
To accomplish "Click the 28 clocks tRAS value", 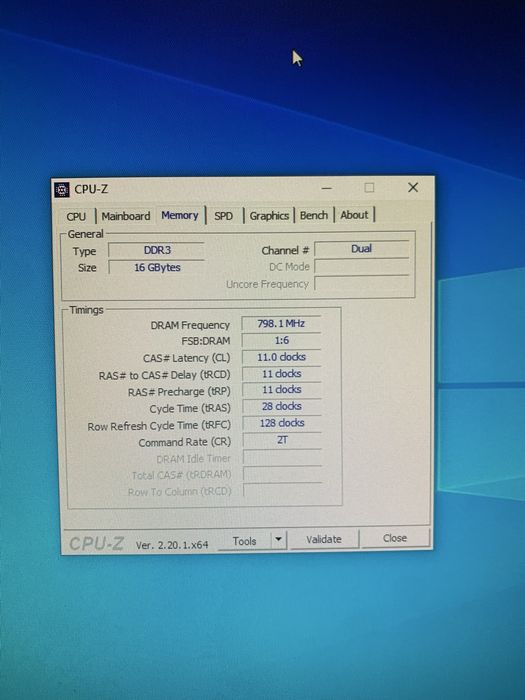I will 282,406.
